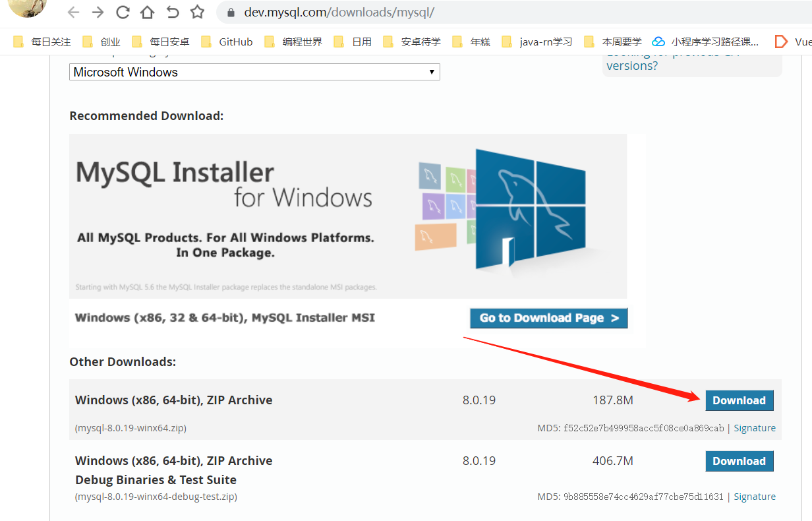Go forward with the browser forward arrow
Viewport: 812px width, 521px height.
coord(98,12)
